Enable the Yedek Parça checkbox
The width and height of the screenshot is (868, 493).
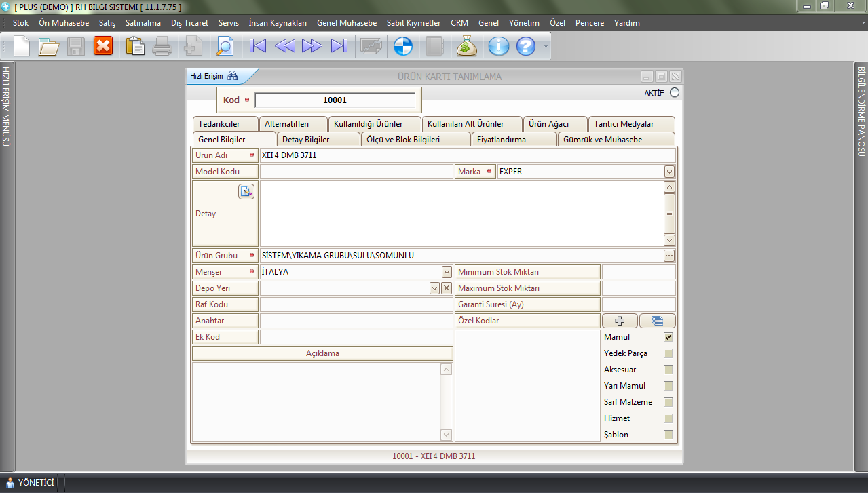(x=668, y=353)
